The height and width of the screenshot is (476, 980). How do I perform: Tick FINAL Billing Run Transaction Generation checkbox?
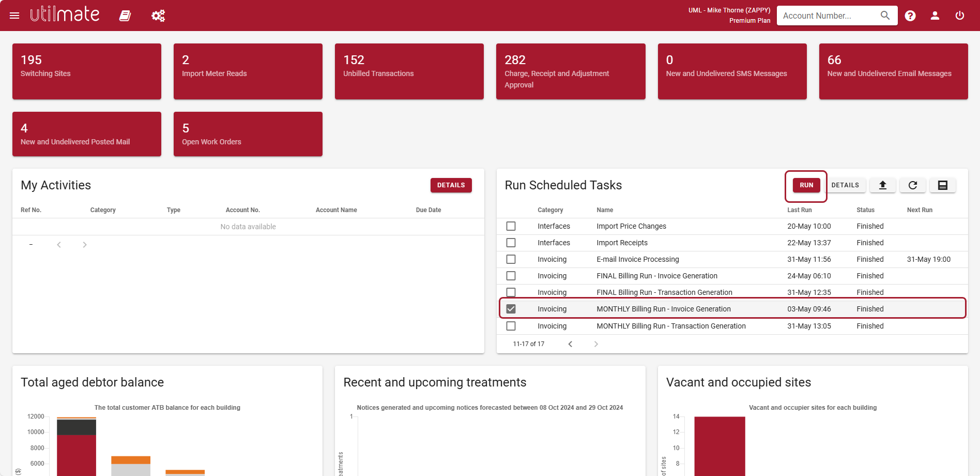(x=511, y=292)
